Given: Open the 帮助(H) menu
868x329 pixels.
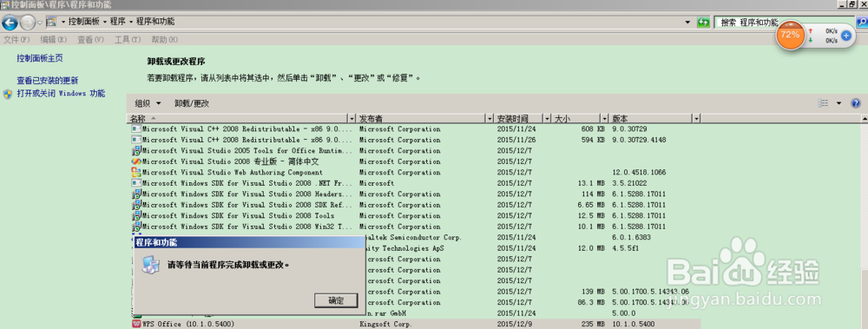Looking at the screenshot, I should click(x=165, y=40).
